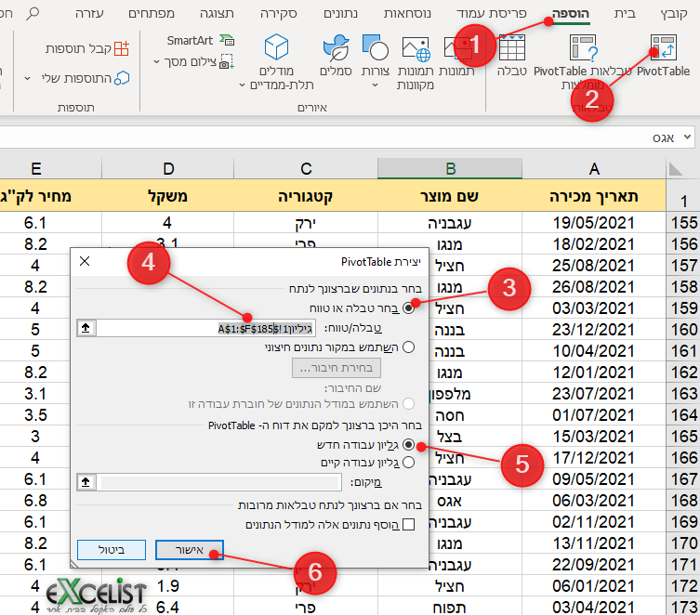Click Get Add-ins (קבל תוספות)
The image size is (700, 615).
pos(87,48)
